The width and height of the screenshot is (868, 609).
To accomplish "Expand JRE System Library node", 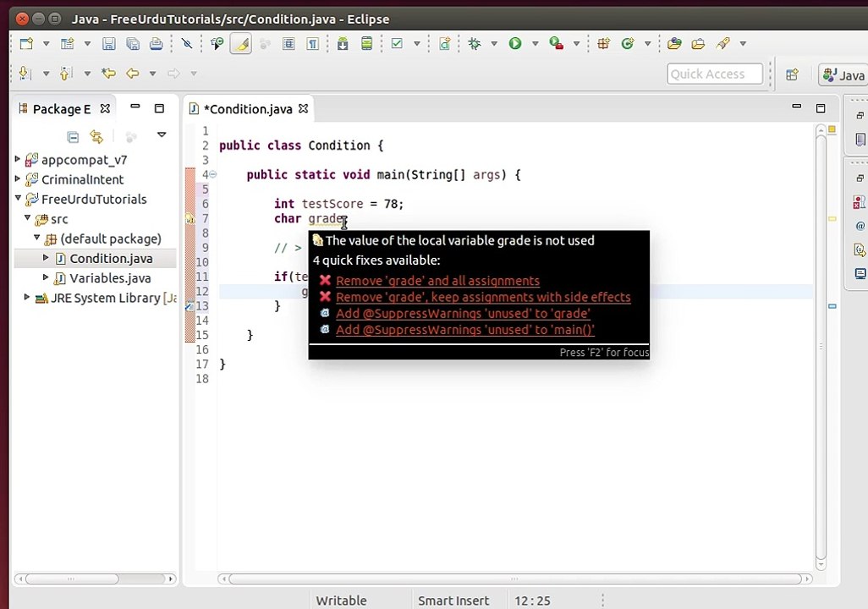I will click(26, 297).
